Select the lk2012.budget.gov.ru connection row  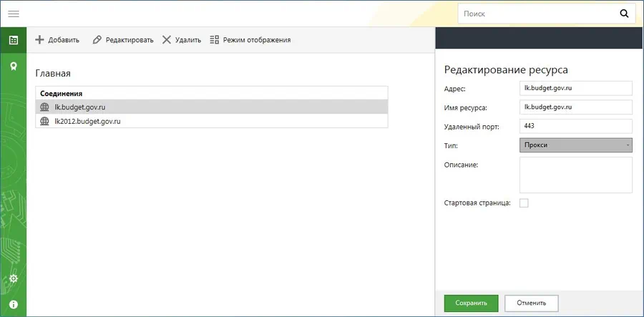[x=212, y=121]
